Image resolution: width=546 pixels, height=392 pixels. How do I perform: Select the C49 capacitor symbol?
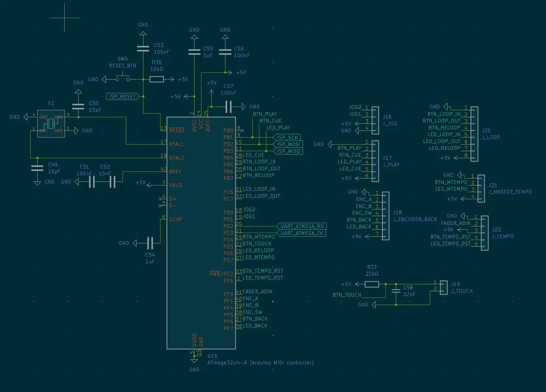pyautogui.click(x=37, y=168)
